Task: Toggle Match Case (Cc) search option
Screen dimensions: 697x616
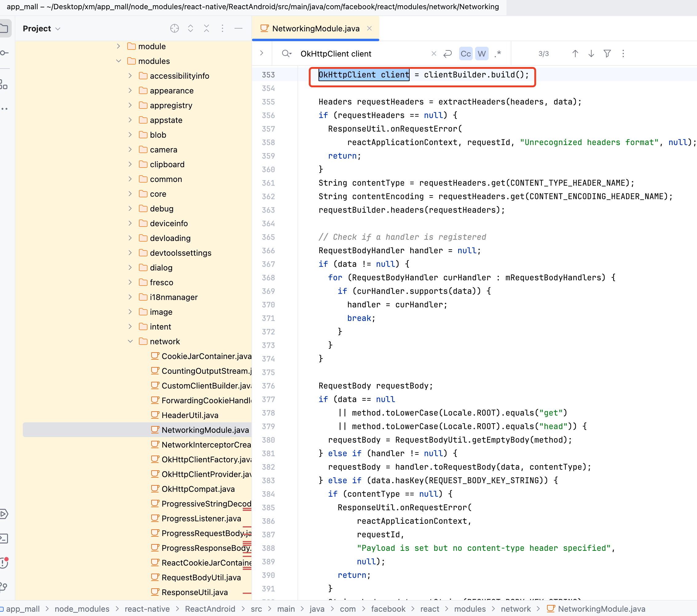Action: tap(466, 53)
